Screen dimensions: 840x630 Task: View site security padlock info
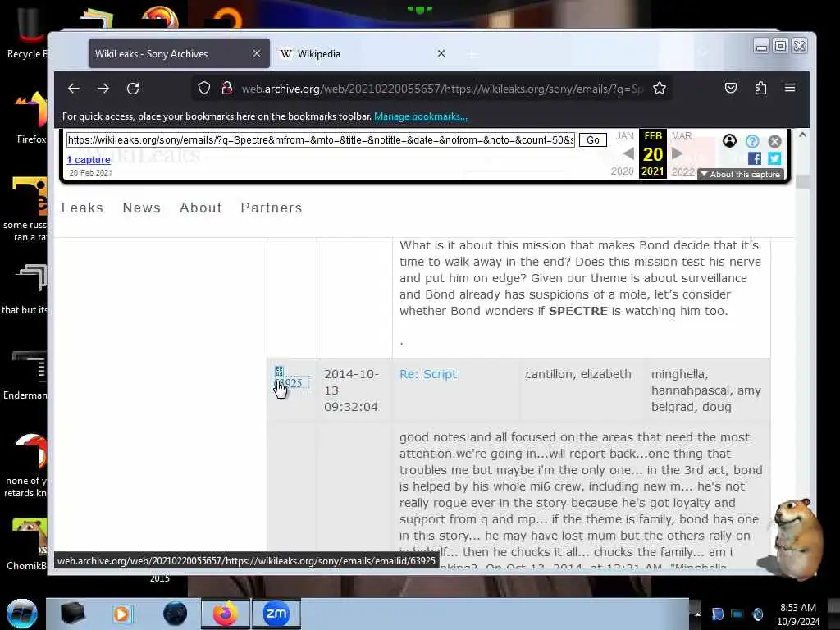[x=227, y=89]
